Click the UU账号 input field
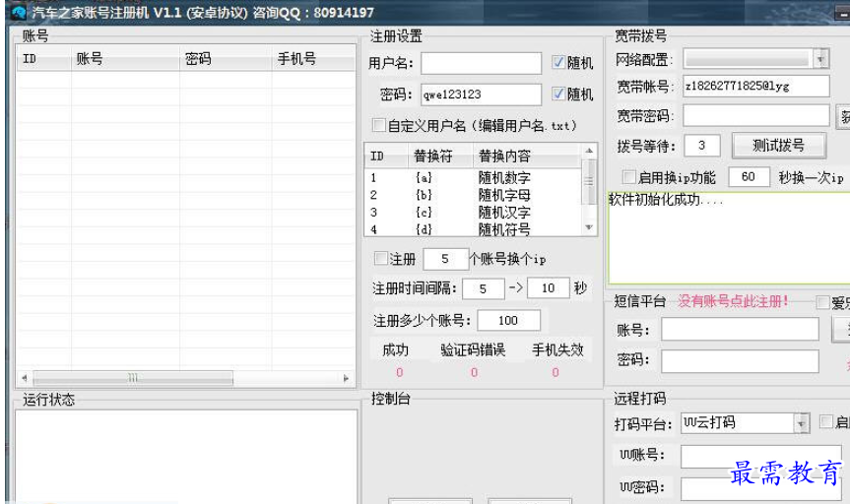This screenshot has width=850, height=504. 761,457
